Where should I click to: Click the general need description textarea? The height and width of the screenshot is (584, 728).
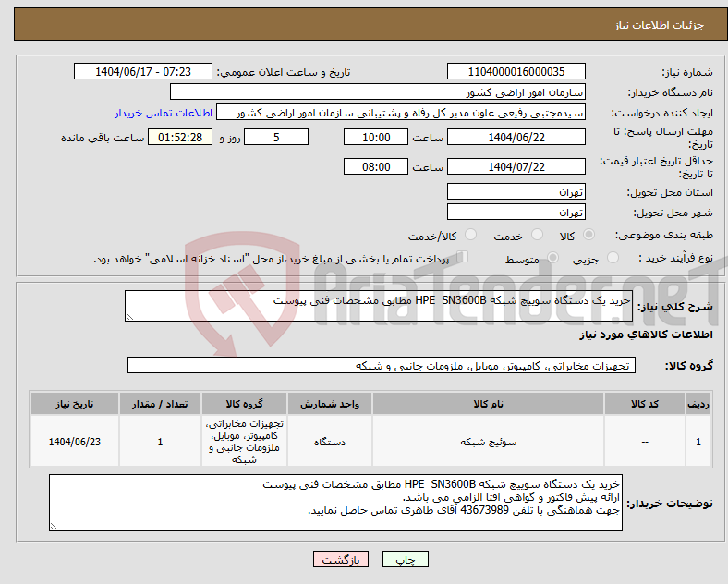click(x=379, y=306)
